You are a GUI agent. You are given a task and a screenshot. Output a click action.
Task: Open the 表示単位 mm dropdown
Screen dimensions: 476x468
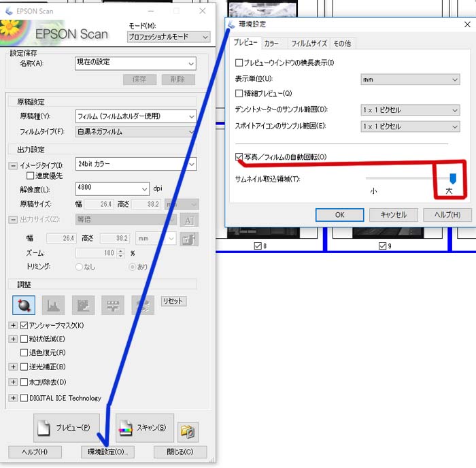[410, 80]
